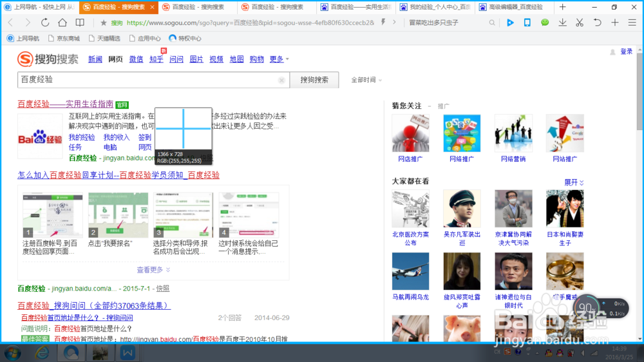Select the 知乎 search category

click(x=156, y=59)
